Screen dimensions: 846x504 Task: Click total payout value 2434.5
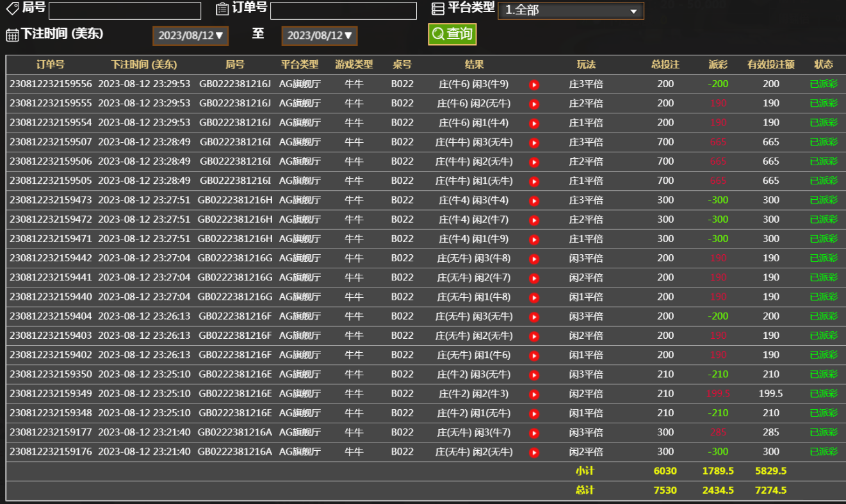[x=718, y=491]
